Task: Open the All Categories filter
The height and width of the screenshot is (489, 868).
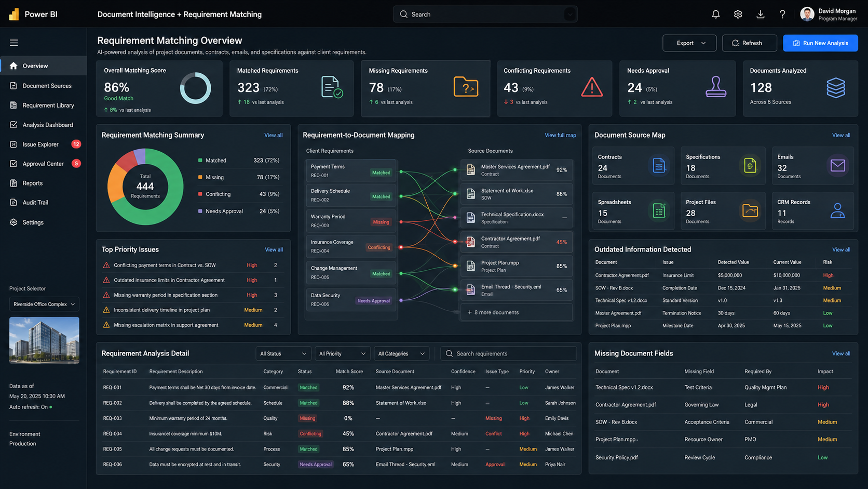Action: [401, 354]
